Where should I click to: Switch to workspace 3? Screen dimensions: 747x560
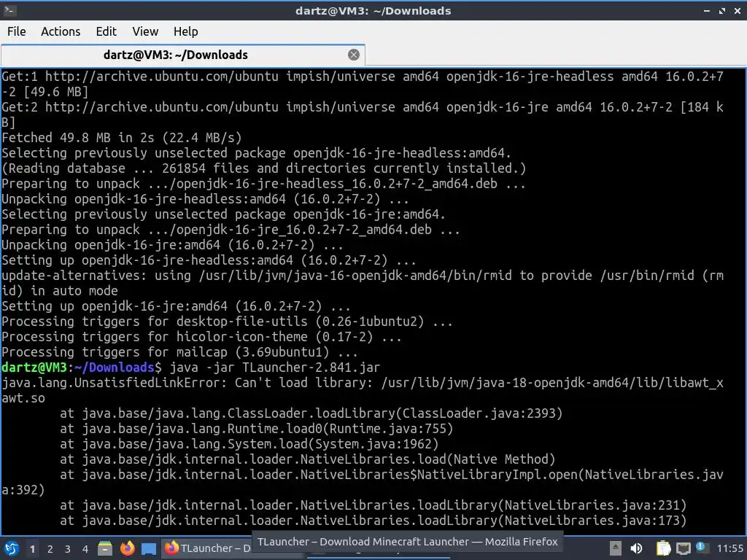coord(68,549)
